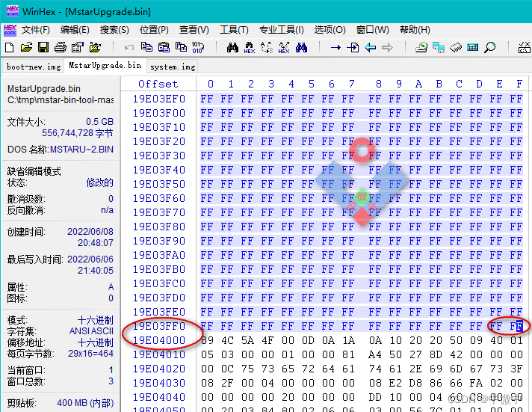Click offset row 19E03EF0

(x=159, y=99)
